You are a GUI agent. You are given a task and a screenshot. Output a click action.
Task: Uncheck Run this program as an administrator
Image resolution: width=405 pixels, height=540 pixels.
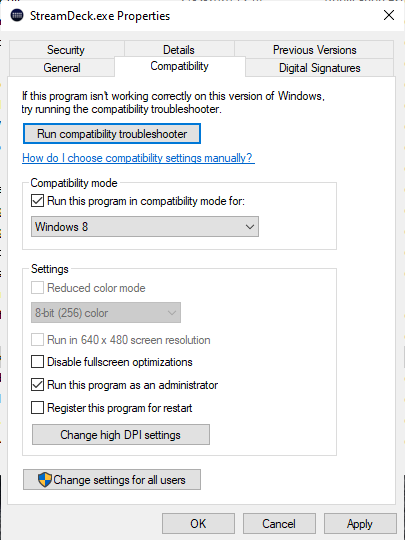tap(37, 385)
